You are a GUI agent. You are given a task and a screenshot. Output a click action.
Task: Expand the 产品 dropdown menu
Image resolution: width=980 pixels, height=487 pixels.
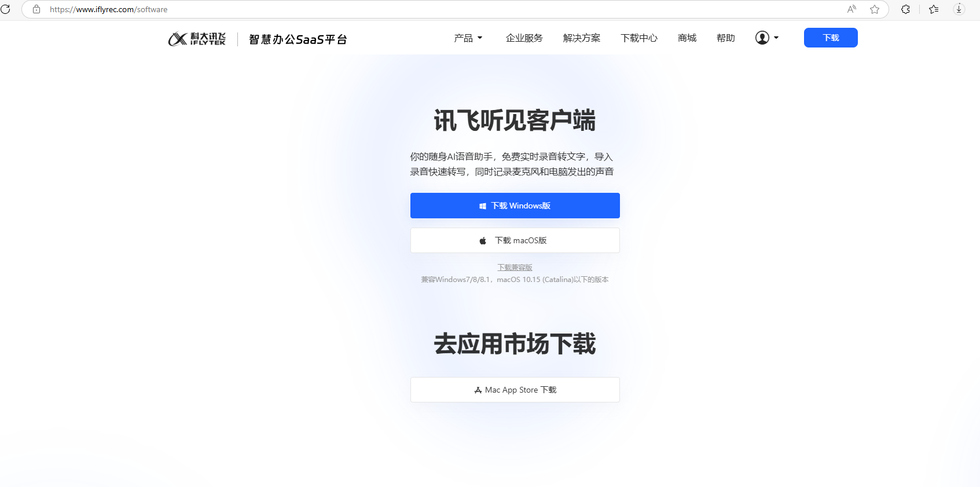(x=468, y=38)
